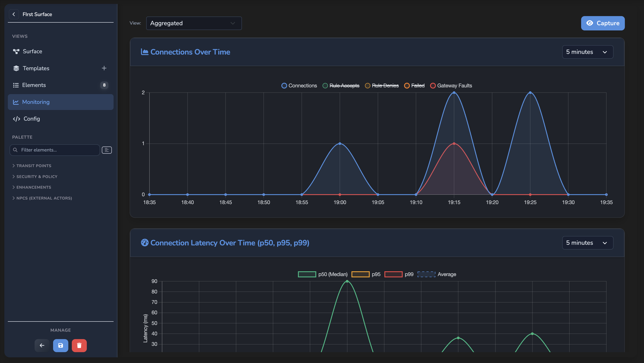Open the Aggregated view dropdown
The image size is (644, 363).
pyautogui.click(x=194, y=23)
